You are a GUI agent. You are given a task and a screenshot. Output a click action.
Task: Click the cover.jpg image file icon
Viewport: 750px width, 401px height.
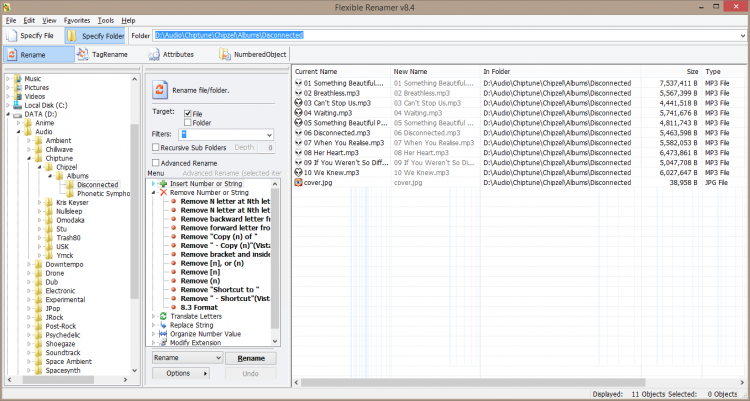tap(298, 182)
